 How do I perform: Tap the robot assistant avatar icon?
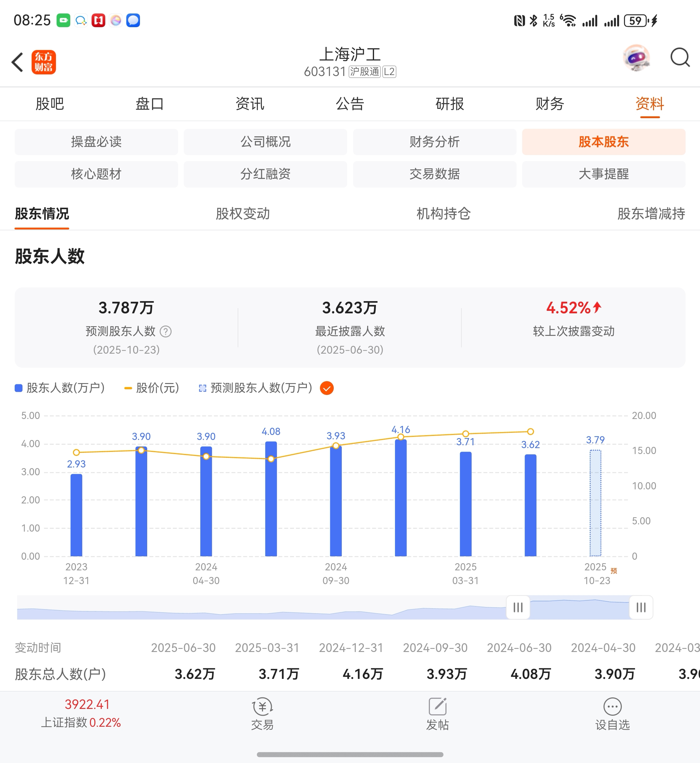tap(637, 58)
